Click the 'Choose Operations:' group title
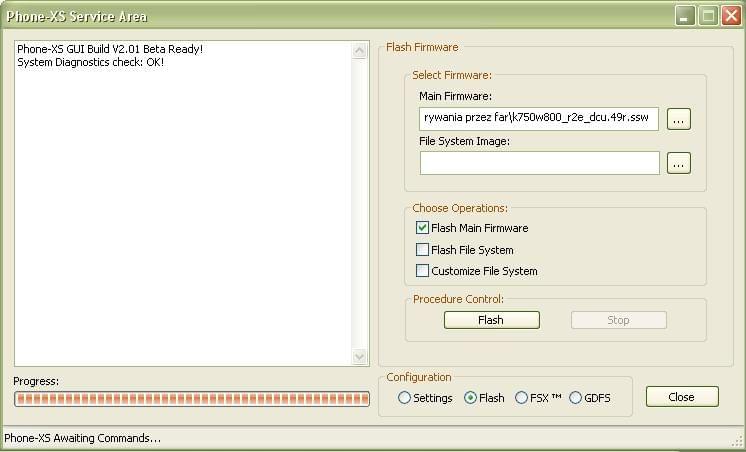 click(x=460, y=208)
